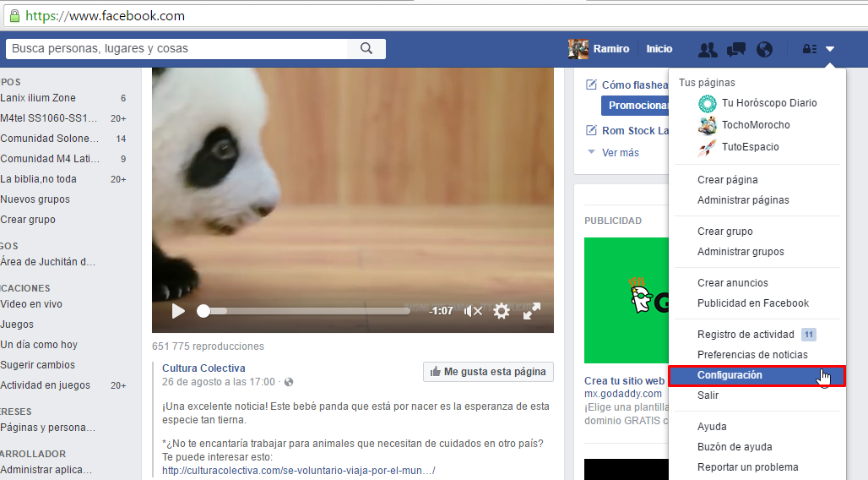Open the notifications globe icon
Image resolution: width=868 pixels, height=480 pixels.
click(x=764, y=49)
